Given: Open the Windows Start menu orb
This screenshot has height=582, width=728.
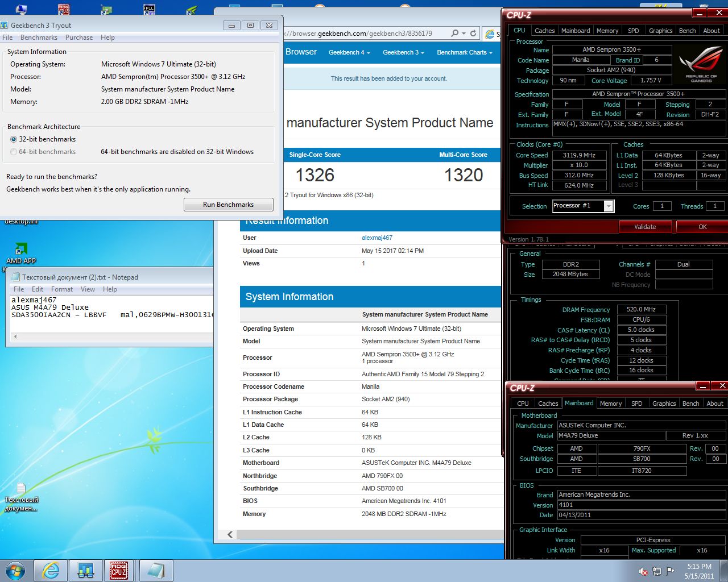Looking at the screenshot, I should click(x=15, y=571).
